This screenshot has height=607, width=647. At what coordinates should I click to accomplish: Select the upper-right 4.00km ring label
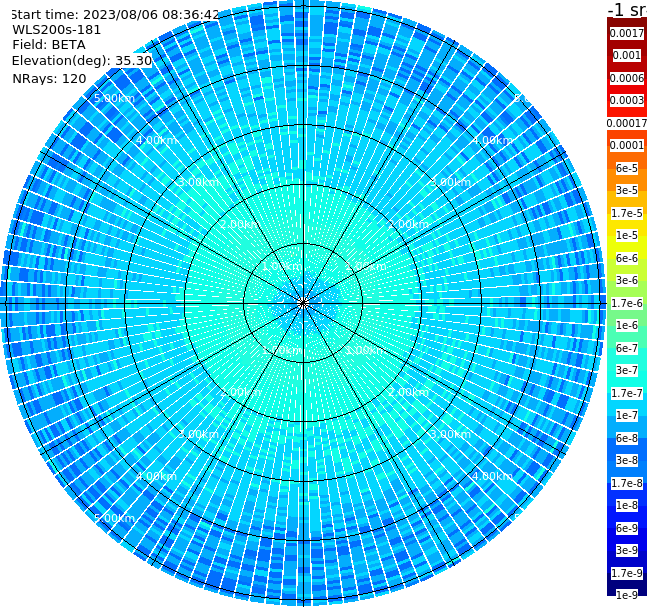pyautogui.click(x=492, y=140)
